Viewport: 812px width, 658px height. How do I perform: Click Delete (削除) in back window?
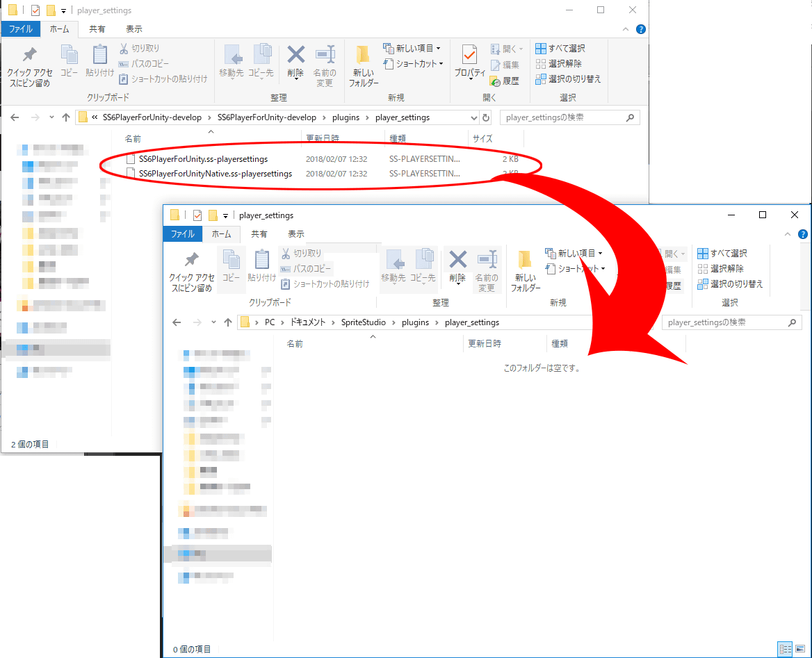coord(295,61)
